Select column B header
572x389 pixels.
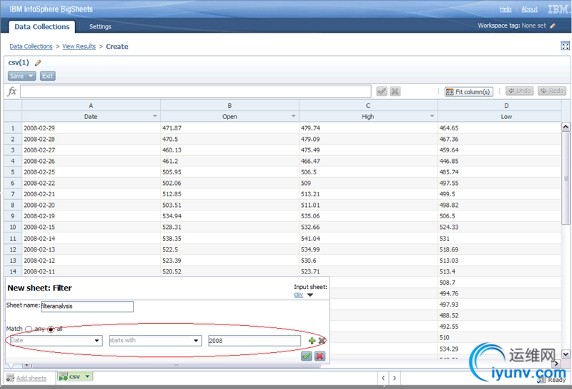(x=229, y=105)
